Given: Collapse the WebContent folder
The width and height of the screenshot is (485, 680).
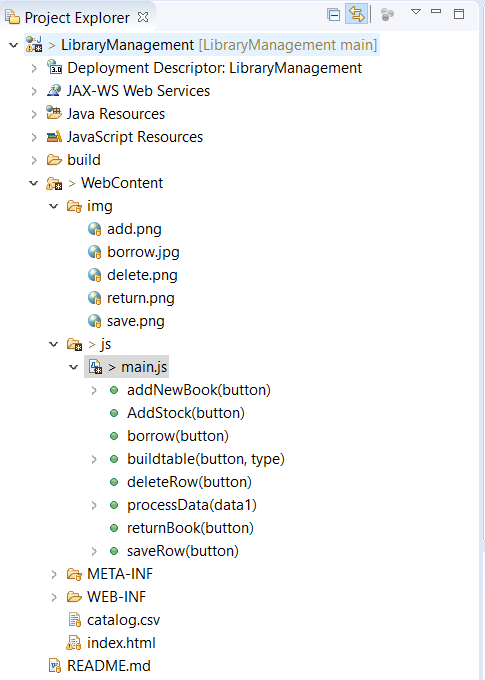Looking at the screenshot, I should (x=33, y=183).
